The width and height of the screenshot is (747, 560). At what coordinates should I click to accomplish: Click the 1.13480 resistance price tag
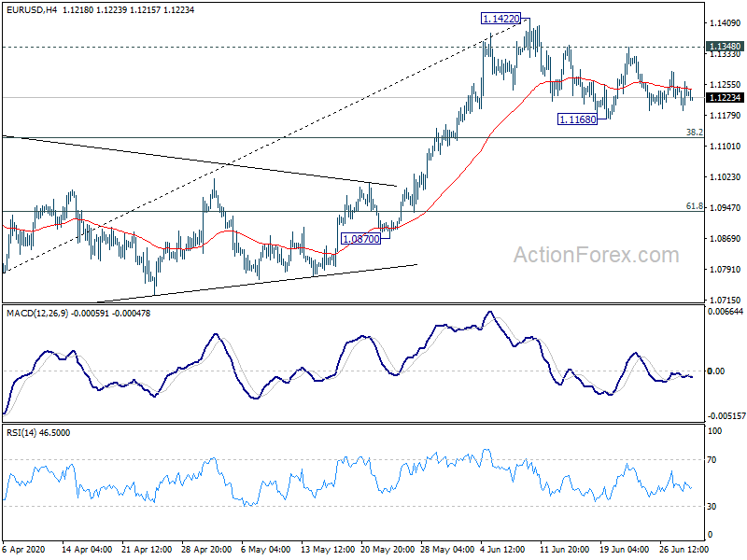click(x=726, y=46)
